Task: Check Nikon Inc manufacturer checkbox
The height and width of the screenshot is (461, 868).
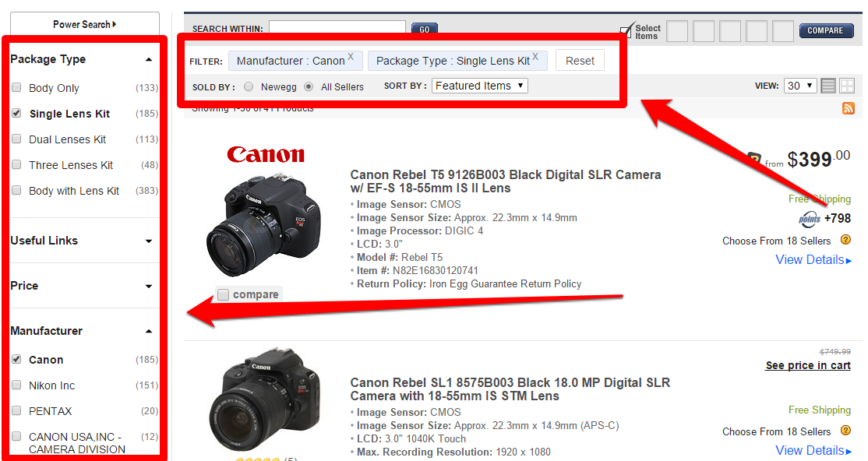Action: click(16, 385)
